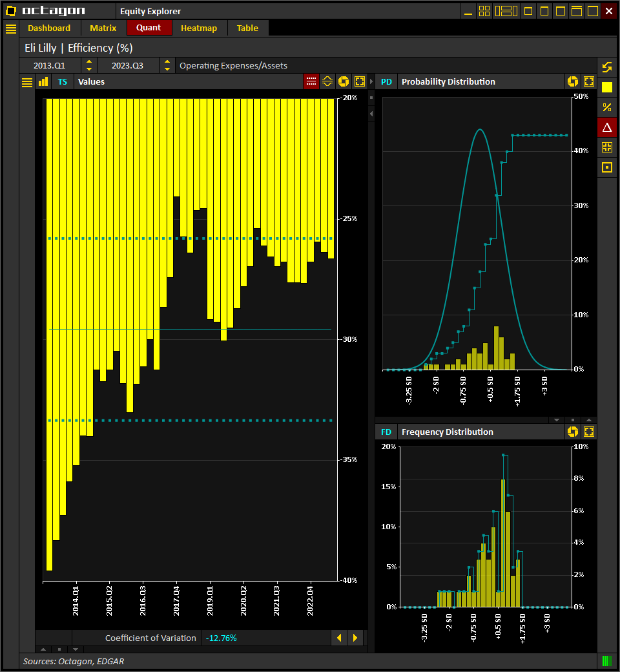Screen dimensions: 620x672
Task: Click the Coefficient of Variation label
Action: point(150,638)
